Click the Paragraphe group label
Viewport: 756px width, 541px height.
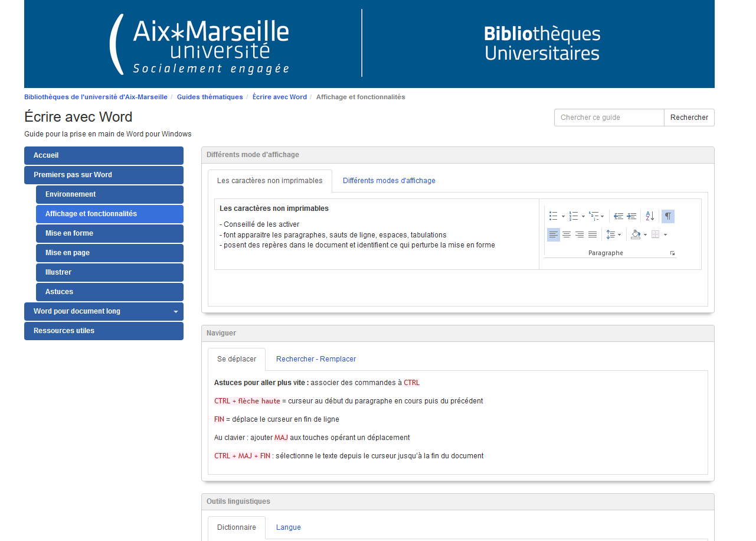coord(606,253)
